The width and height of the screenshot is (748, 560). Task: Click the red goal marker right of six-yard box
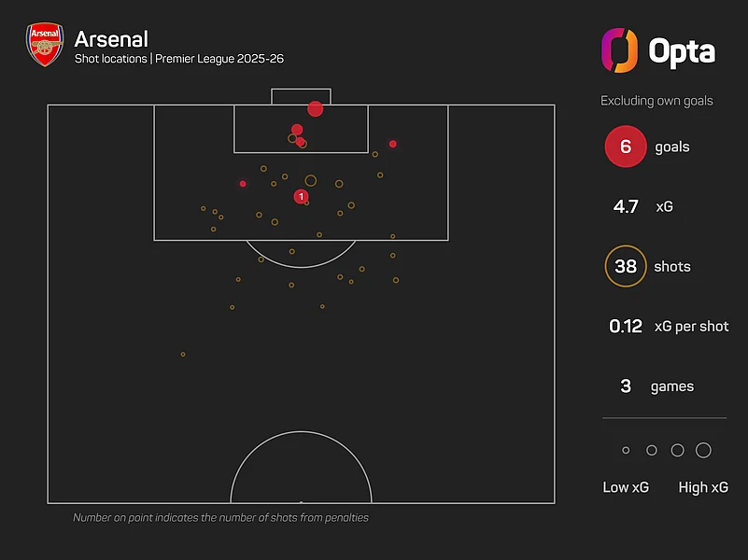(x=392, y=144)
